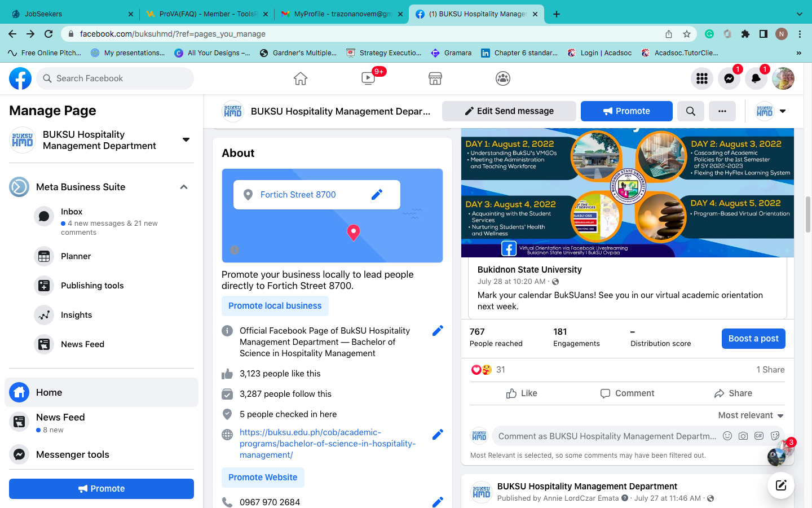Viewport: 812px width, 508px height.
Task: Open the Most relevant comment sort dropdown
Action: [x=751, y=415]
